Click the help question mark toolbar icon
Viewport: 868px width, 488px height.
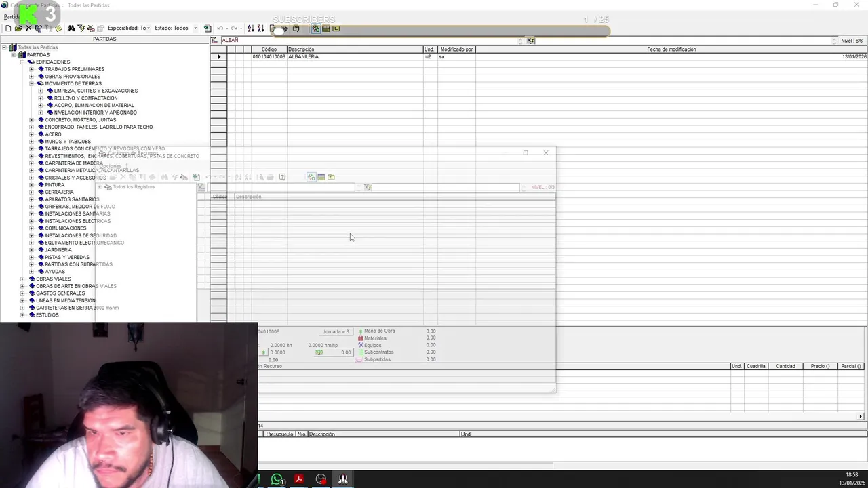tap(296, 28)
